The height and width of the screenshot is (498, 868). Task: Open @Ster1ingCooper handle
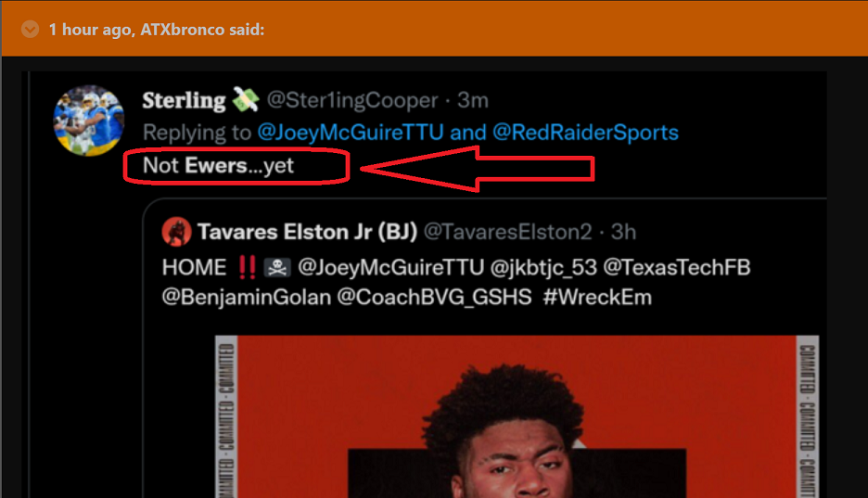point(352,101)
